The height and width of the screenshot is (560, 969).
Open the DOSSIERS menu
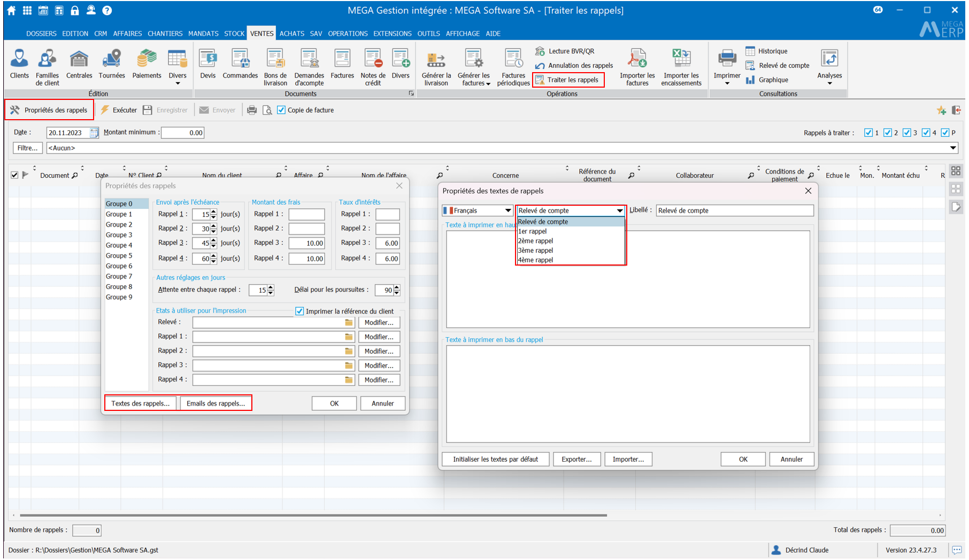[41, 33]
